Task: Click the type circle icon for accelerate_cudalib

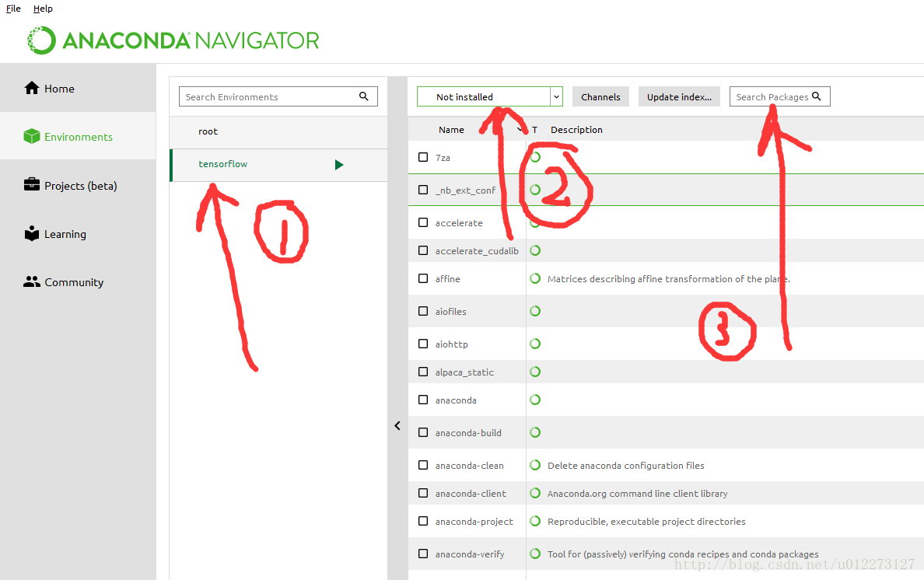Action: click(x=535, y=250)
